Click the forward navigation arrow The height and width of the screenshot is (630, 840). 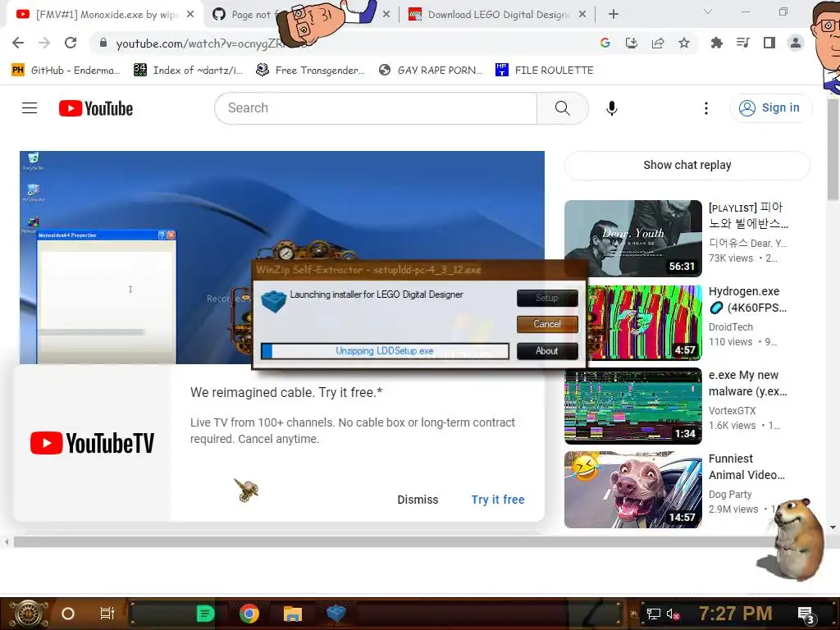click(44, 43)
